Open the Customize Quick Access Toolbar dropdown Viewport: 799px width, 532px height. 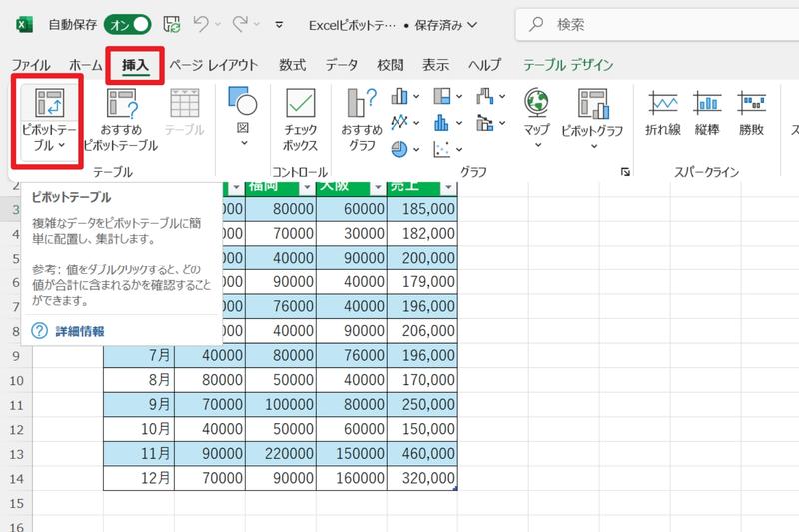pyautogui.click(x=279, y=24)
